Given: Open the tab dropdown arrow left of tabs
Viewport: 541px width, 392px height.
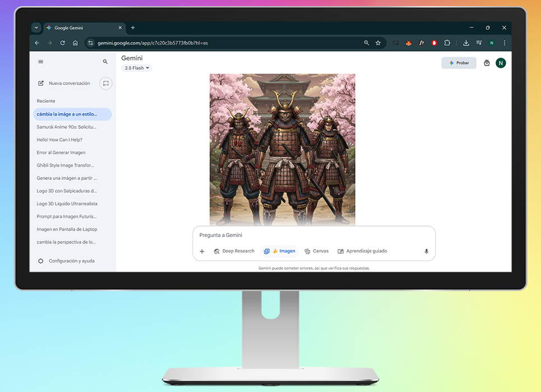Looking at the screenshot, I should tap(36, 27).
